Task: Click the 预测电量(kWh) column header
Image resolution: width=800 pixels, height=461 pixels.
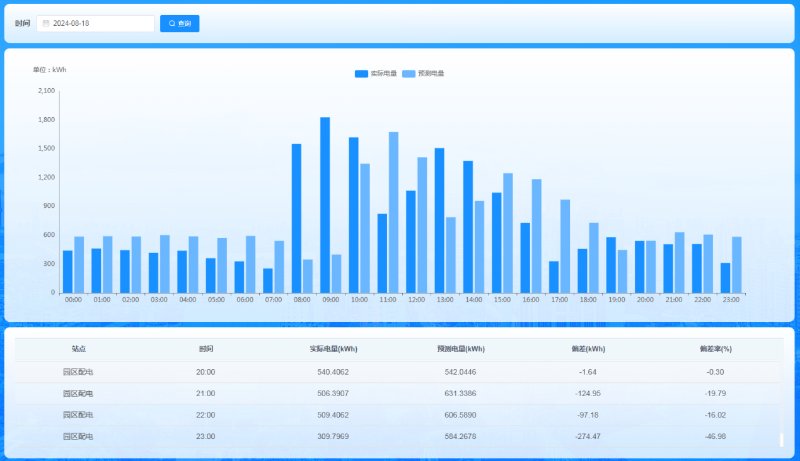Action: pos(461,349)
